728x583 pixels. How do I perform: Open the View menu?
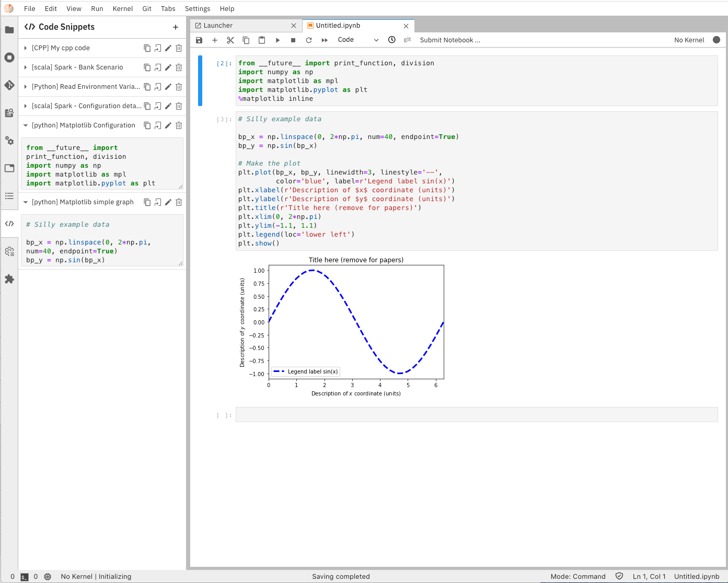coord(74,9)
